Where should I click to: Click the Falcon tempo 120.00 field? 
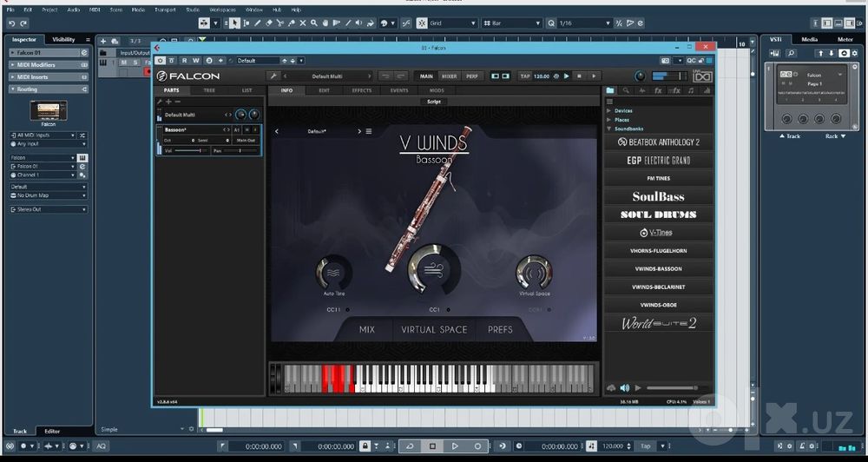coord(542,76)
